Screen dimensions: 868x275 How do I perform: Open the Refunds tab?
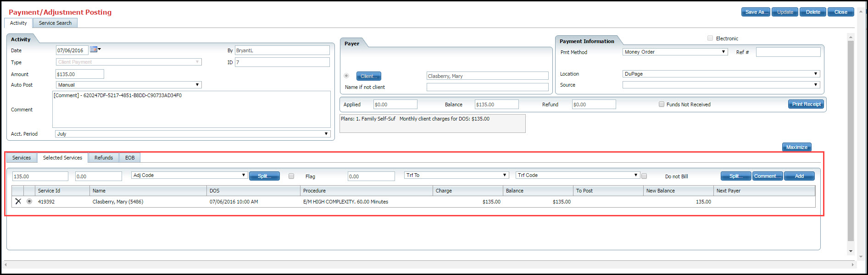104,158
